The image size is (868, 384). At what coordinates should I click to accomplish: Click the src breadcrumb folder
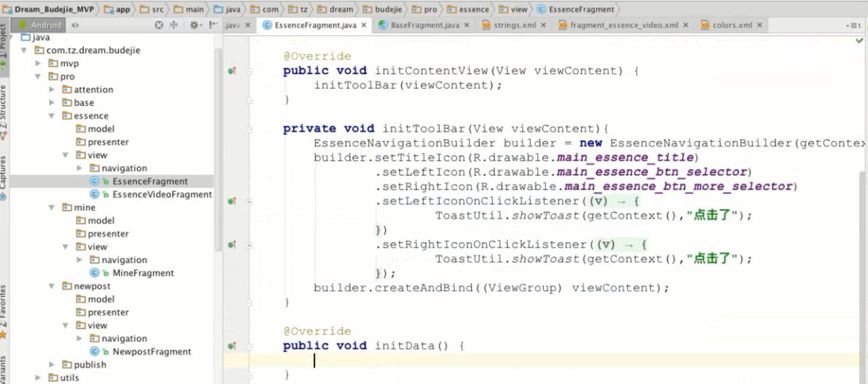[153, 9]
